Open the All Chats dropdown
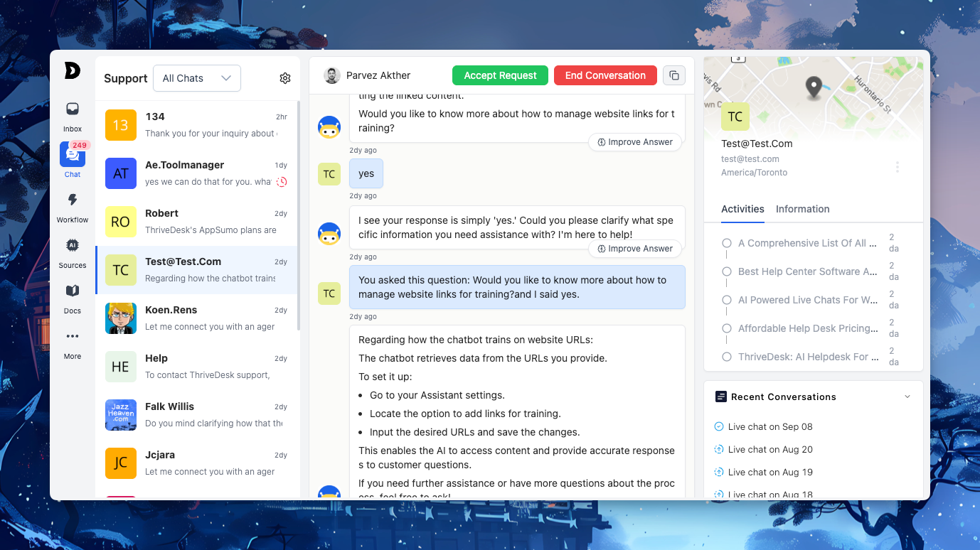Image resolution: width=980 pixels, height=550 pixels. [197, 78]
